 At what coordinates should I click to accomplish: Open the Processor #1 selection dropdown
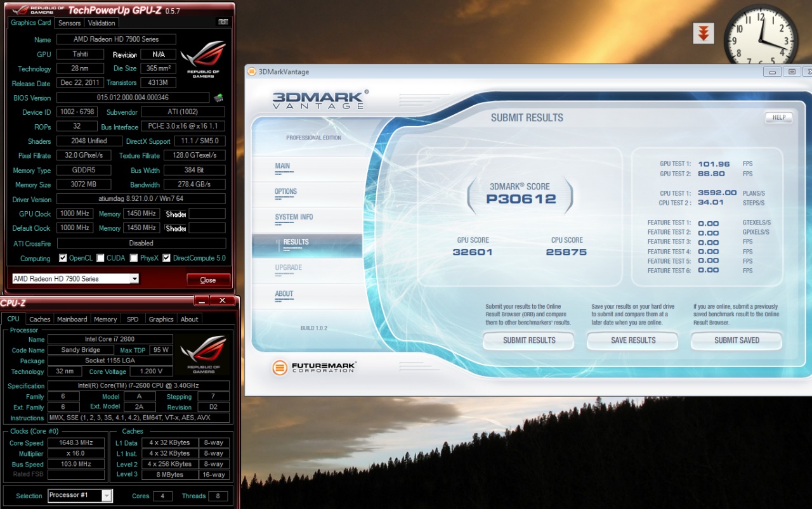point(80,496)
